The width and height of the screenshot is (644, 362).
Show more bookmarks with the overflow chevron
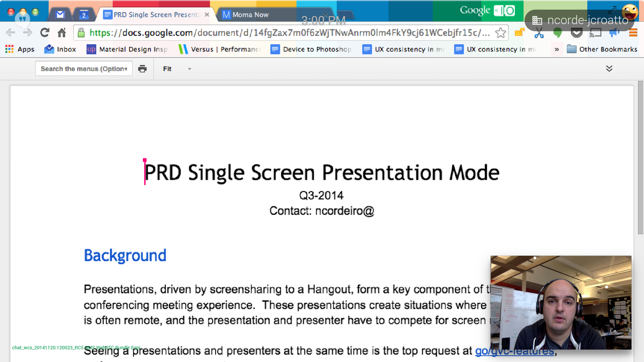[557, 49]
